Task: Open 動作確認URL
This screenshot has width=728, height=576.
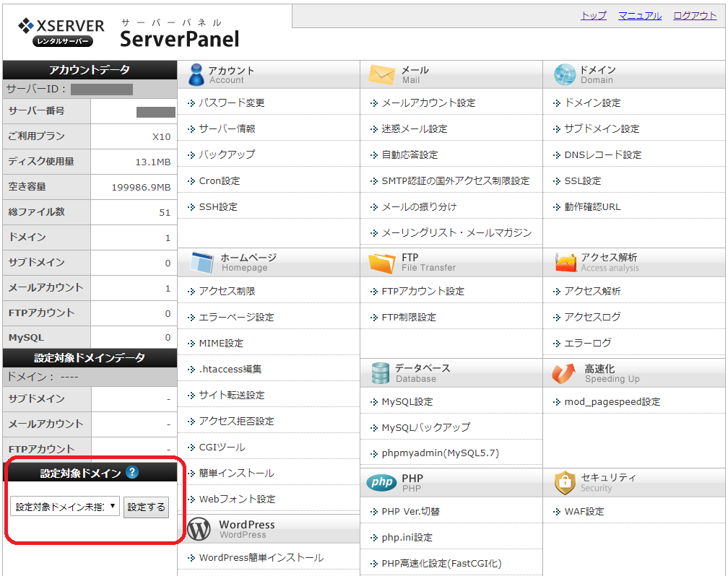Action: [x=592, y=206]
